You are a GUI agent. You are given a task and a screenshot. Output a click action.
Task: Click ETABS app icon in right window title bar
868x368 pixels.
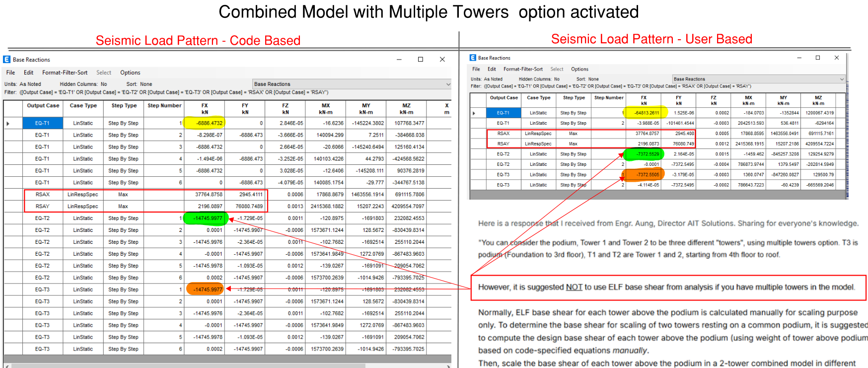[473, 58]
